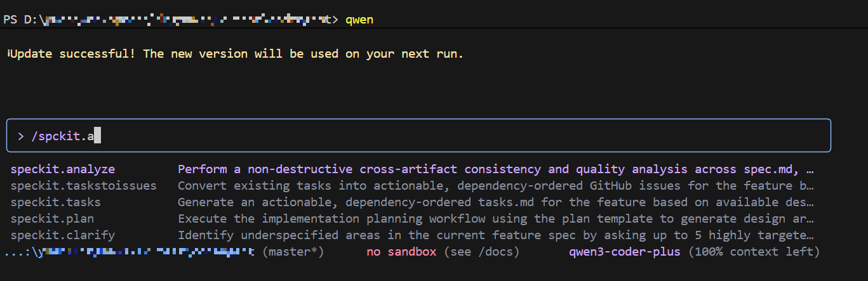Viewport: 868px width, 281px height.
Task: Select the speckit.clarify suggestion
Action: pyautogui.click(x=63, y=235)
